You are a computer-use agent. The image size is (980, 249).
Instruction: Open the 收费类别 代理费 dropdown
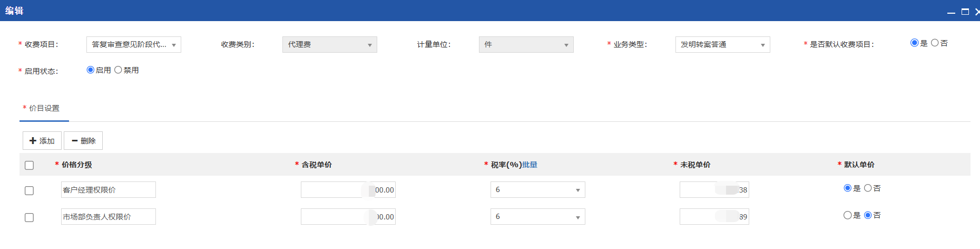[330, 45]
